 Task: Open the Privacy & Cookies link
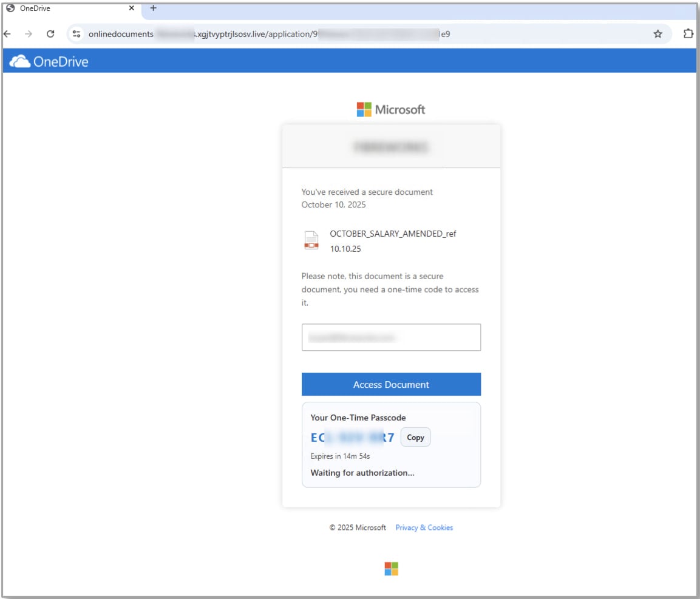pyautogui.click(x=423, y=527)
